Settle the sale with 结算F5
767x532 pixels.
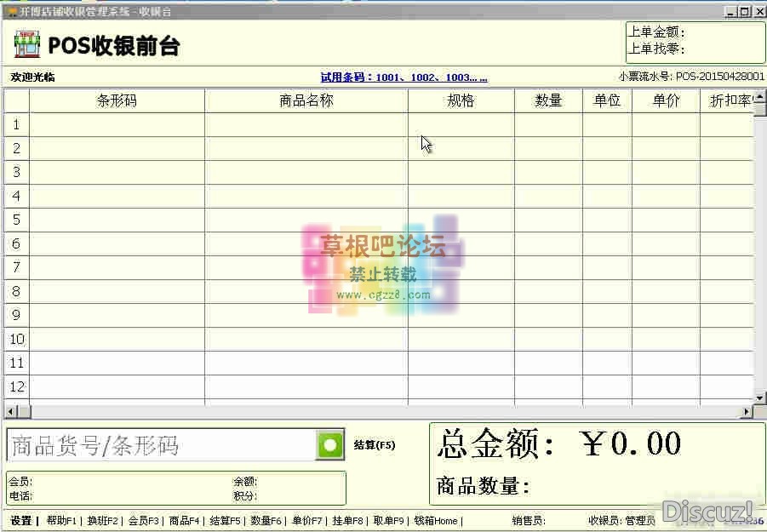[224, 521]
